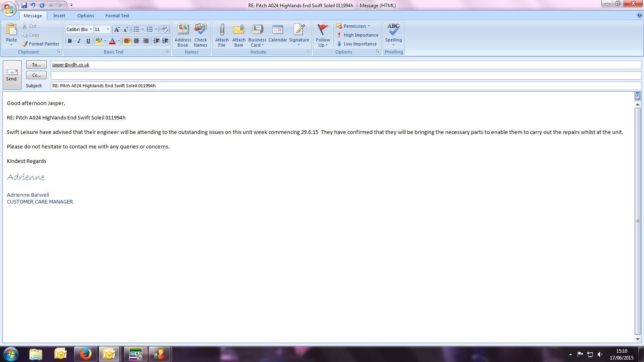The width and height of the screenshot is (644, 362).
Task: Open the Signature menu
Action: pyautogui.click(x=299, y=35)
